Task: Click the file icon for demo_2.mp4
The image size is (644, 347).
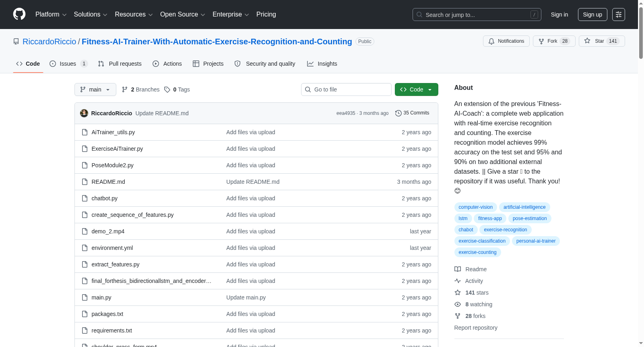Action: coord(85,231)
